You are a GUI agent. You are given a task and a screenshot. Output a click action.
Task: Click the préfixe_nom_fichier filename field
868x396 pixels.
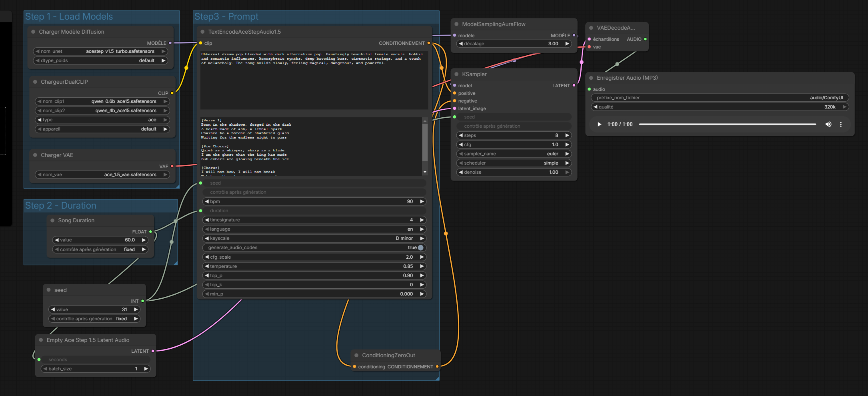click(719, 98)
